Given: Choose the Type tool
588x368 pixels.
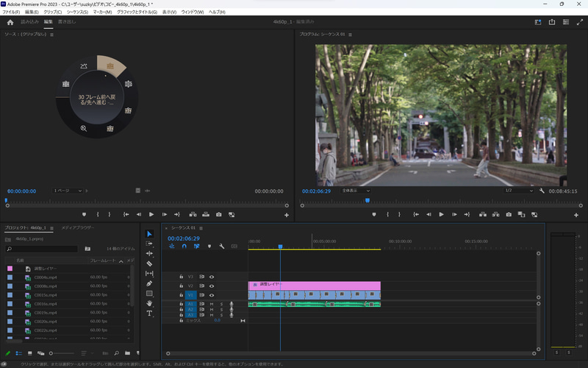Looking at the screenshot, I should pyautogui.click(x=149, y=313).
